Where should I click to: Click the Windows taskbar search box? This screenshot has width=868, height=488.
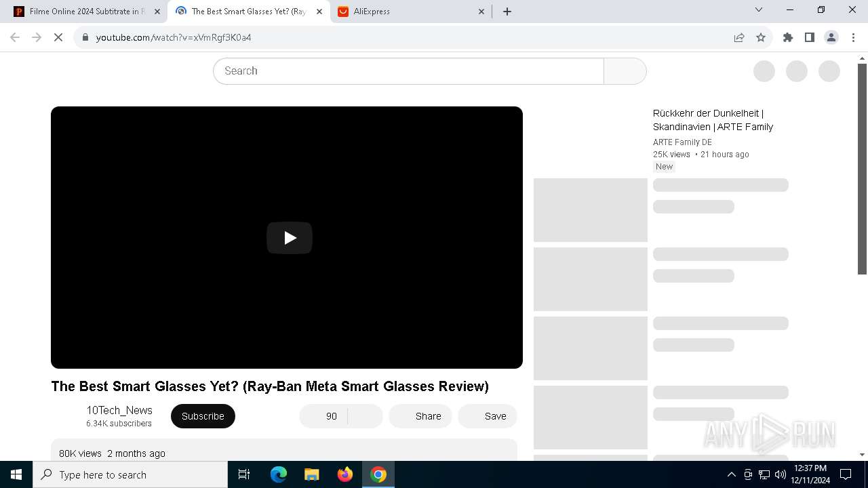coord(130,474)
